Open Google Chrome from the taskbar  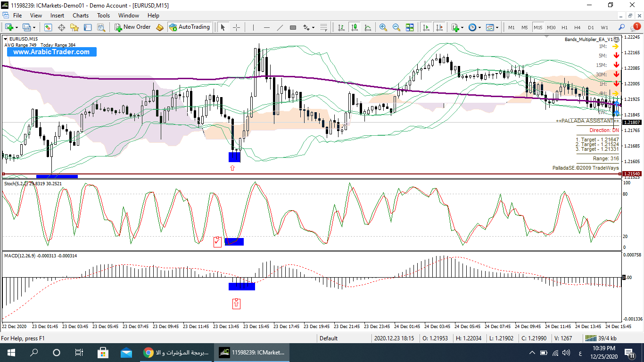(148, 352)
